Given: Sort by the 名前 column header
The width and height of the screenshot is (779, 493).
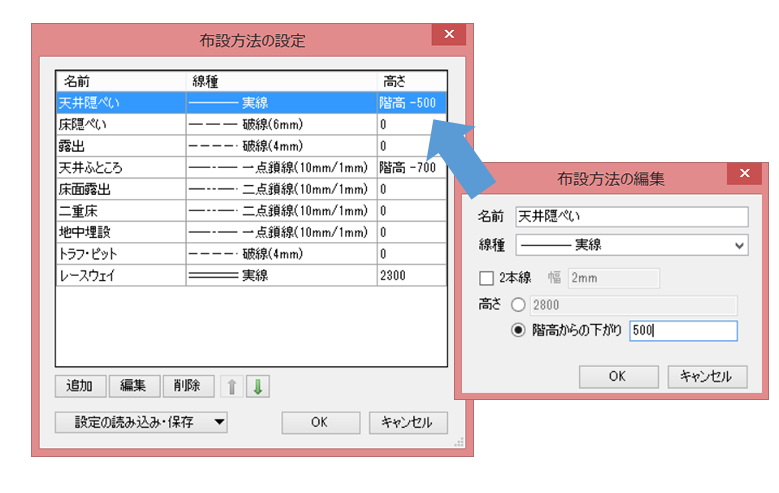Looking at the screenshot, I should (121, 81).
